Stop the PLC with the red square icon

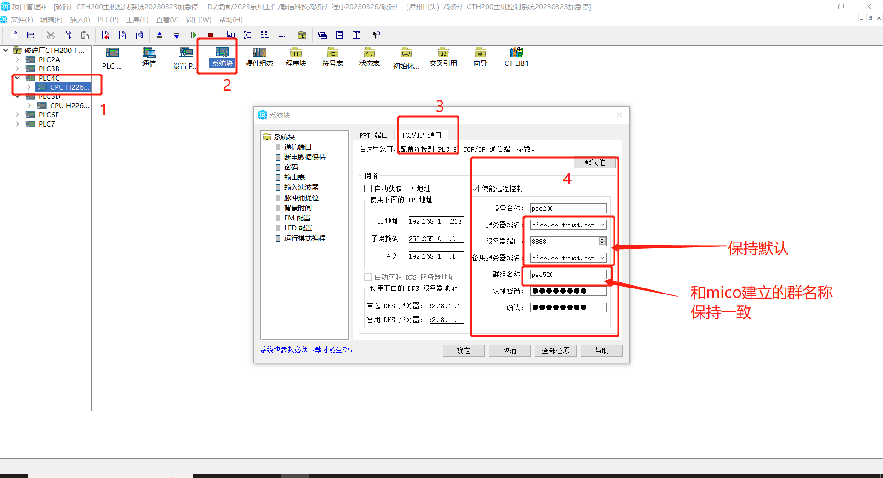coord(211,35)
